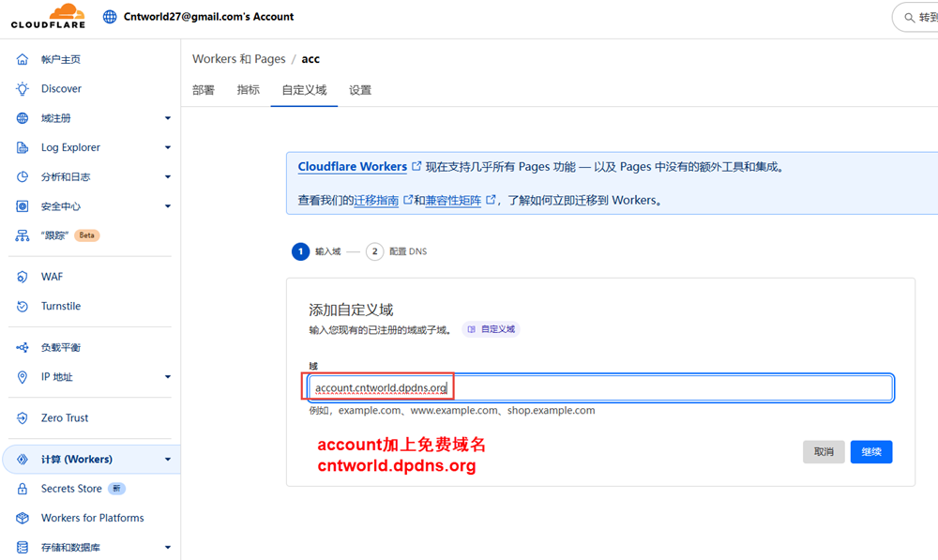Image resolution: width=938 pixels, height=560 pixels.
Task: Open the 迁移指南 link
Action: (x=376, y=201)
